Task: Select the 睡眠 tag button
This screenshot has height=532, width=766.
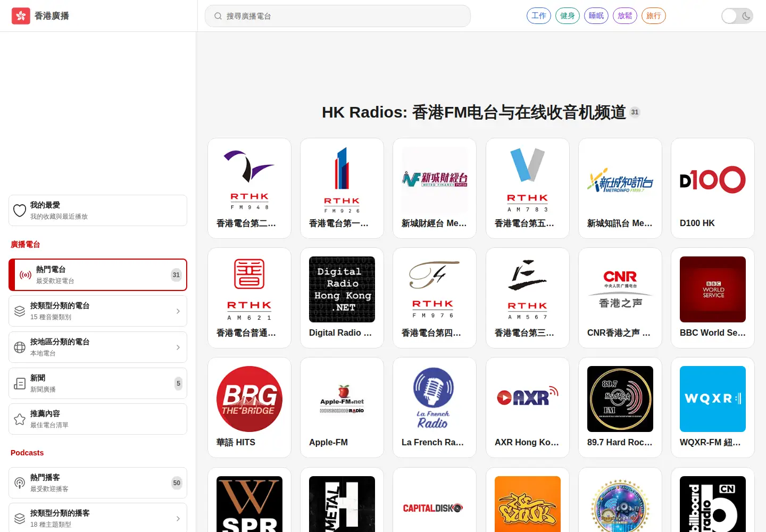Action: [596, 16]
